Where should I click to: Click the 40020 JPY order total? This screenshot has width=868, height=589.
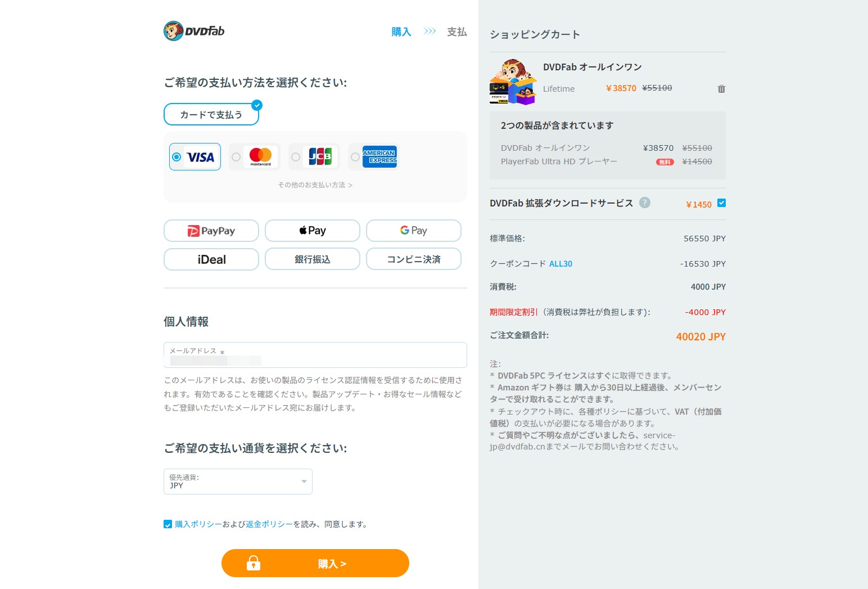pos(701,336)
